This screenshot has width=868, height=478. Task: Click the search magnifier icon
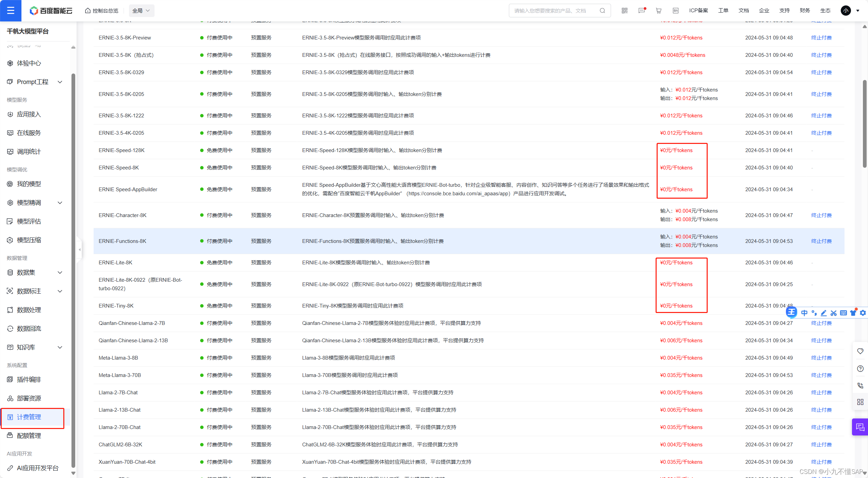point(602,11)
